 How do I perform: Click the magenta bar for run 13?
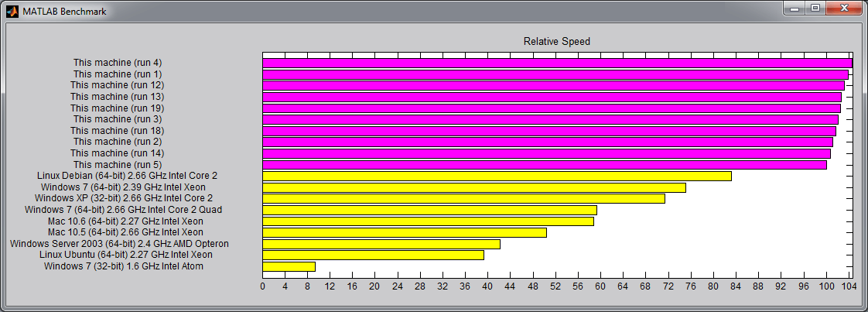[x=552, y=97]
